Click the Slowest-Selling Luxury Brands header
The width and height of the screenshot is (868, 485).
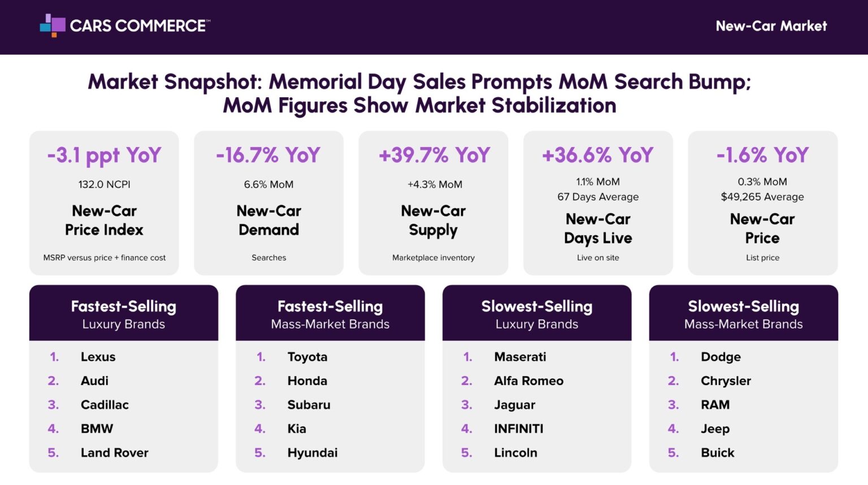tap(537, 314)
